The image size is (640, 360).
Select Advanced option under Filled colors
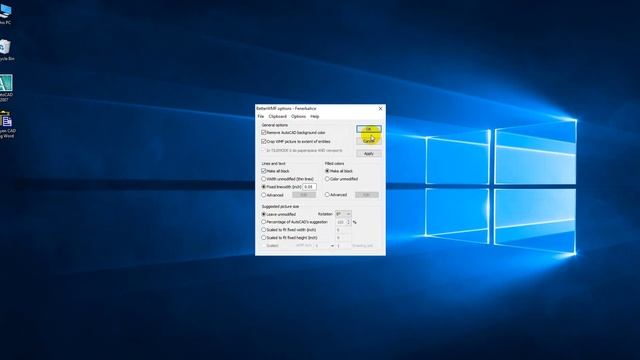click(x=327, y=195)
